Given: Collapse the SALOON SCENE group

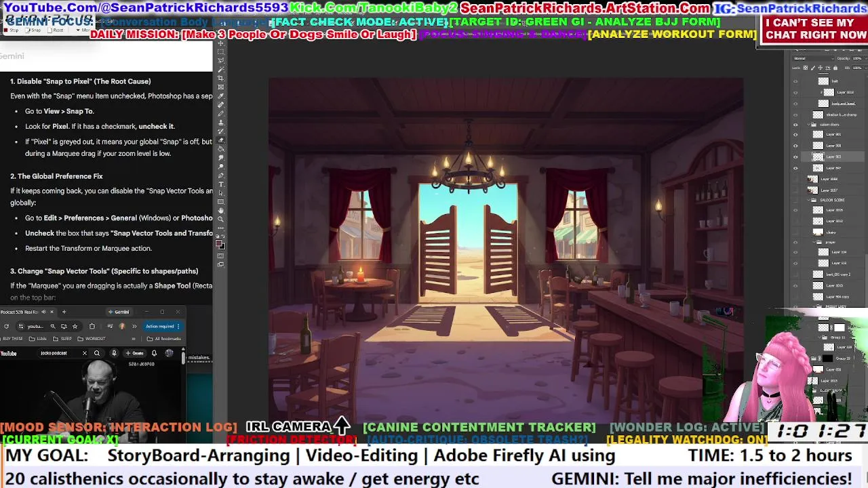Looking at the screenshot, I should pos(809,200).
